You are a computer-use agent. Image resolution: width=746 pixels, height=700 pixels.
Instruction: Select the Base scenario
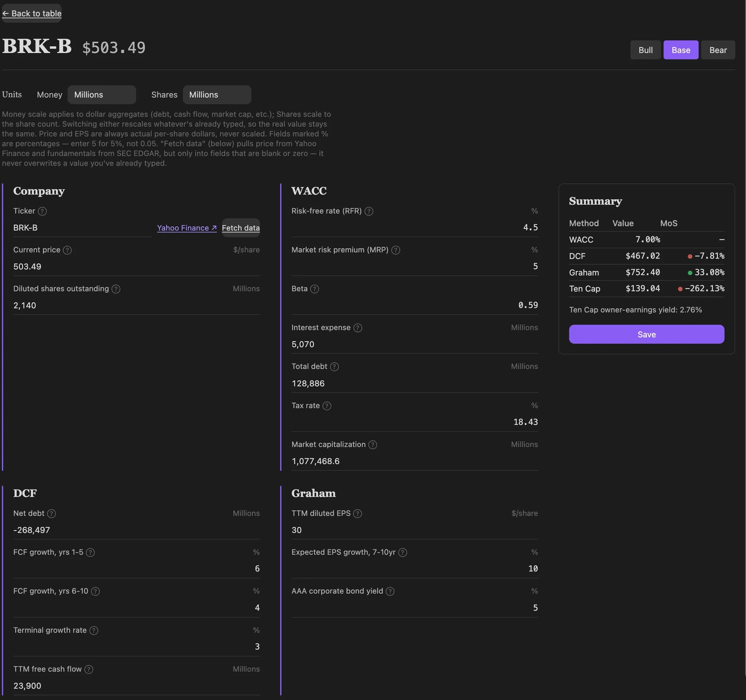click(681, 50)
